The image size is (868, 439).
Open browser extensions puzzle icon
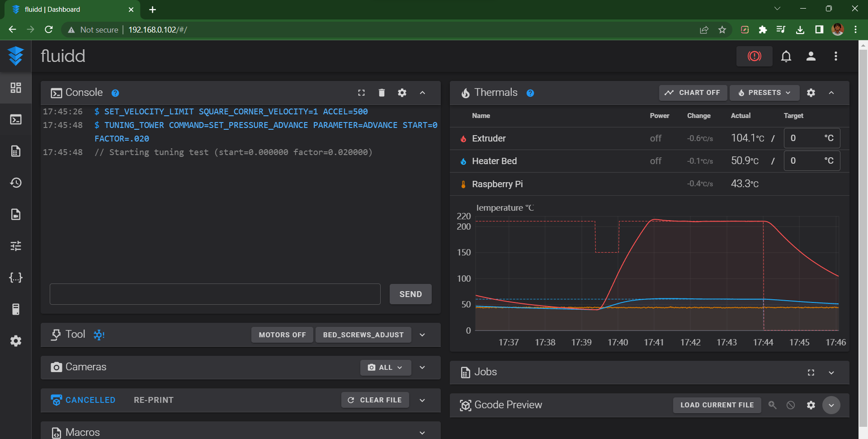point(763,30)
